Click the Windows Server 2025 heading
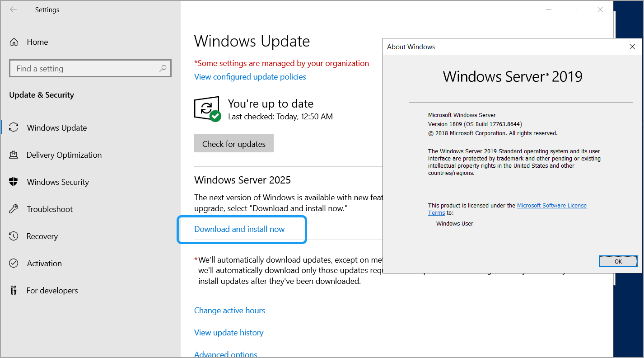Screen dimensions: 644x358 click(x=243, y=180)
